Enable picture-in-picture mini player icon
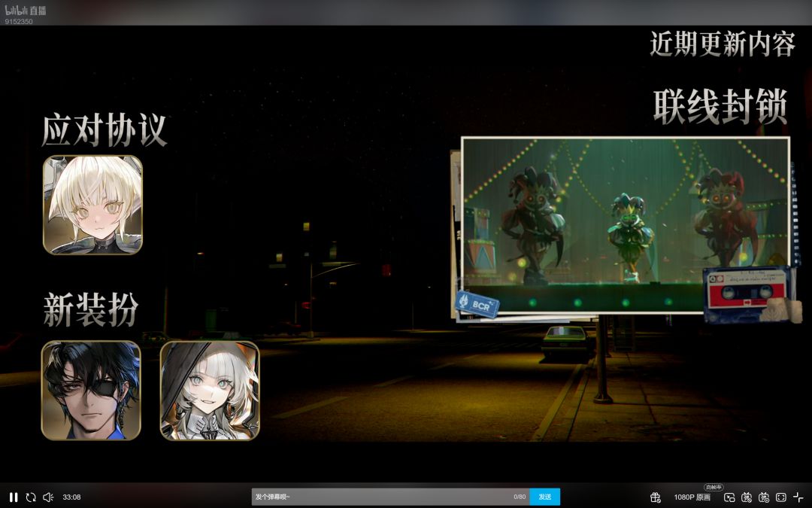The height and width of the screenshot is (508, 812). point(729,497)
